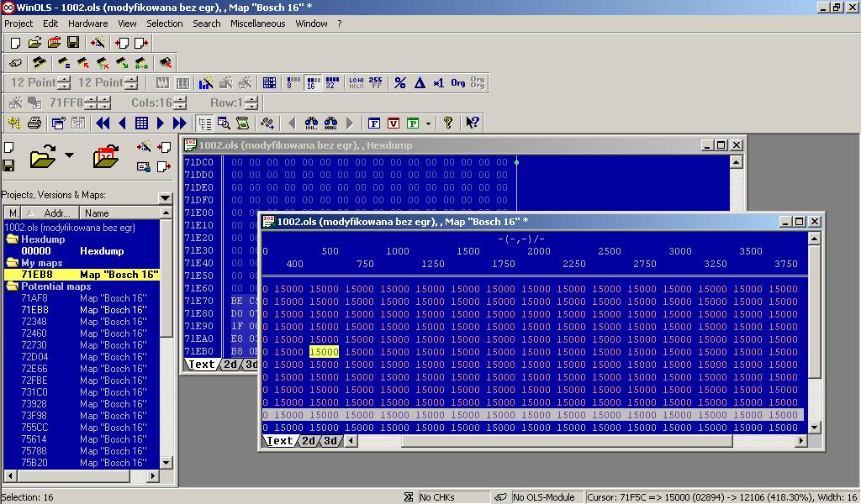861x504 pixels.
Task: Click the Org original values icon
Action: pyautogui.click(x=458, y=83)
